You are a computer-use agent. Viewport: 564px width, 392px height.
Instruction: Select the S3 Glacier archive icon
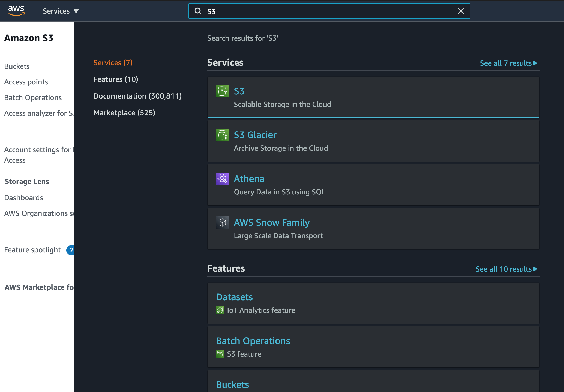[x=222, y=135]
